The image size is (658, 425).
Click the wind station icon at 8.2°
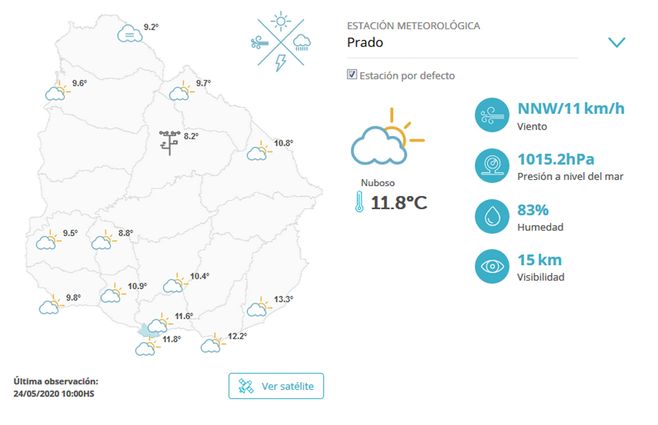(x=169, y=141)
